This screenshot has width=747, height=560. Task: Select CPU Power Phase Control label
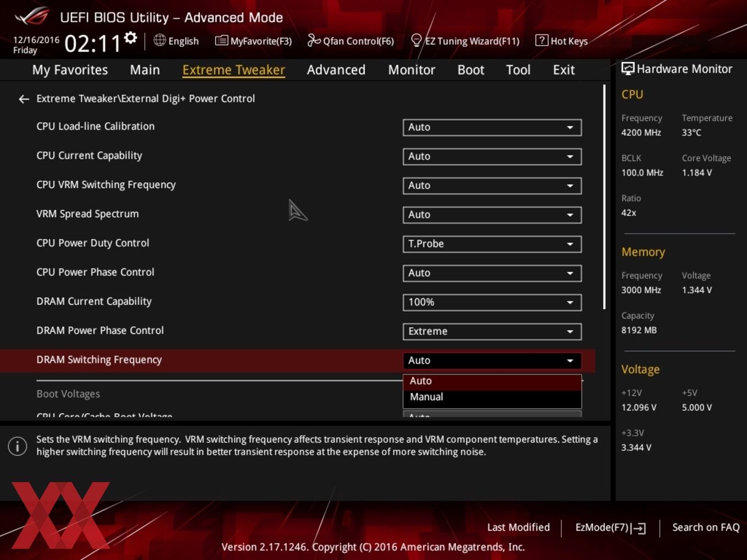(95, 272)
